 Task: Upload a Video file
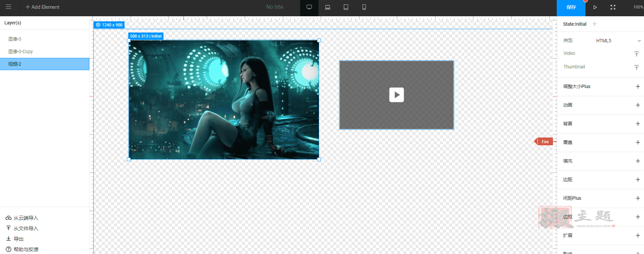637,54
